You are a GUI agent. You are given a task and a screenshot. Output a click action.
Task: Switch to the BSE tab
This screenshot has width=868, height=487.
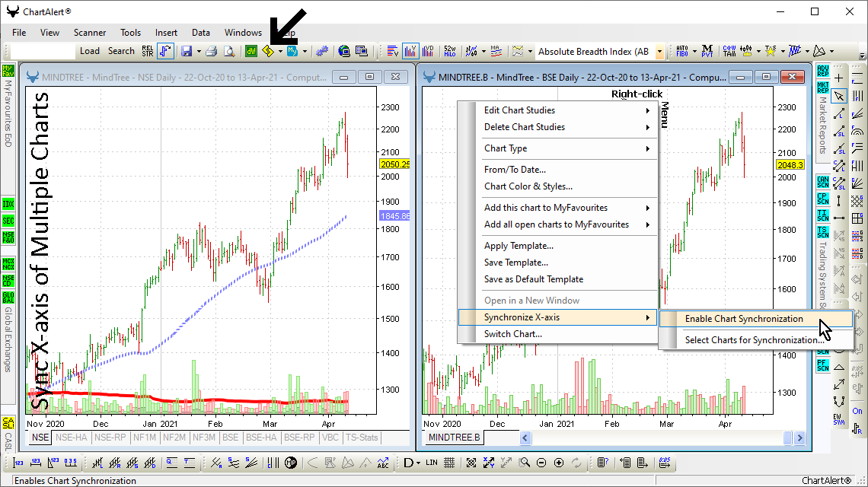(x=230, y=438)
